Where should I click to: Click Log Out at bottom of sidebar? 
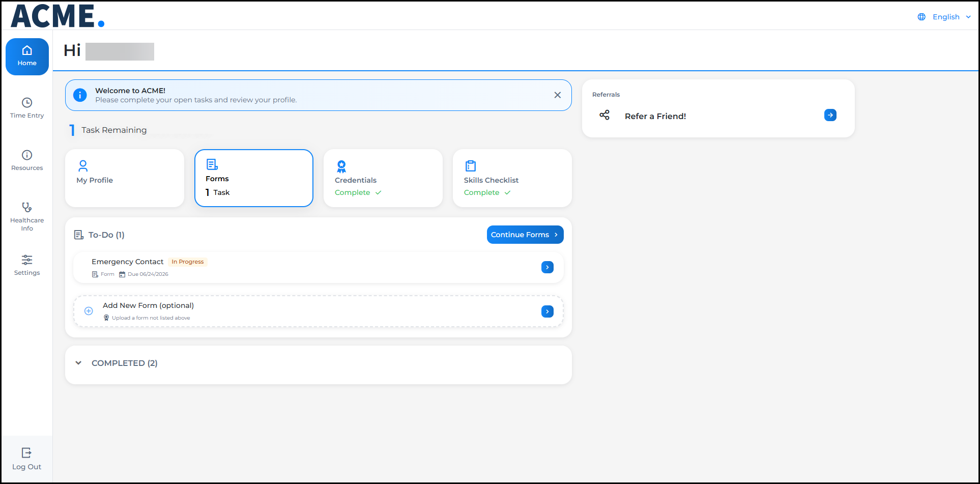(x=27, y=459)
